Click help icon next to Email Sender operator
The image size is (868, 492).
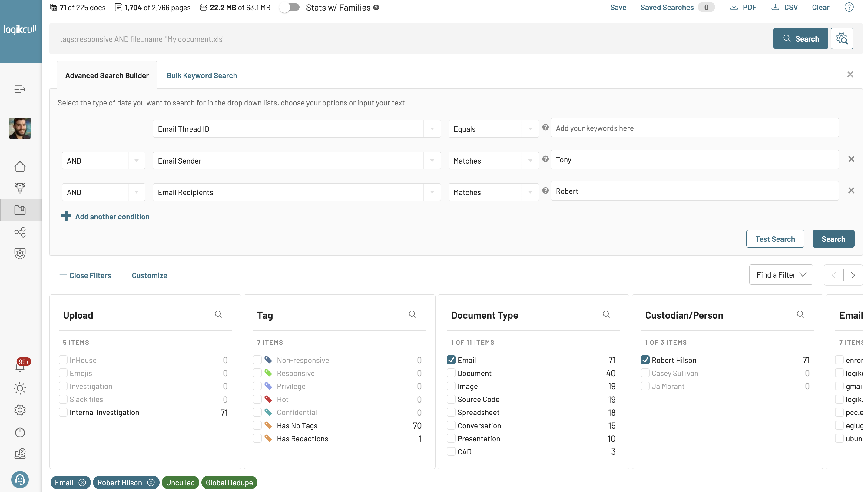coord(545,159)
